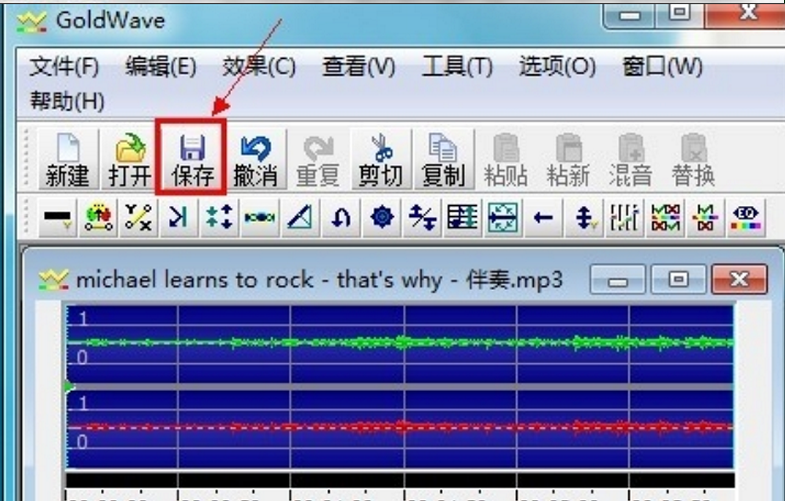Viewport: 785px width, 501px height.
Task: Open the 编辑(E) menu
Action: pyautogui.click(x=161, y=67)
